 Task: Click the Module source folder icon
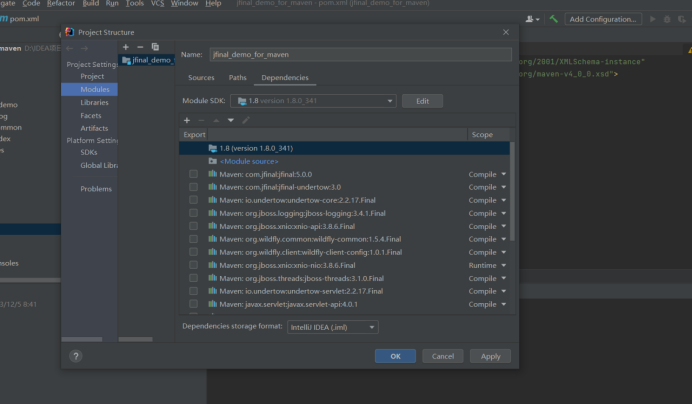pos(212,161)
